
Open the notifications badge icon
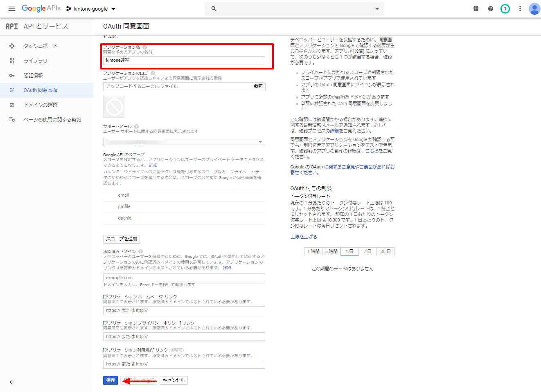pyautogui.click(x=505, y=9)
